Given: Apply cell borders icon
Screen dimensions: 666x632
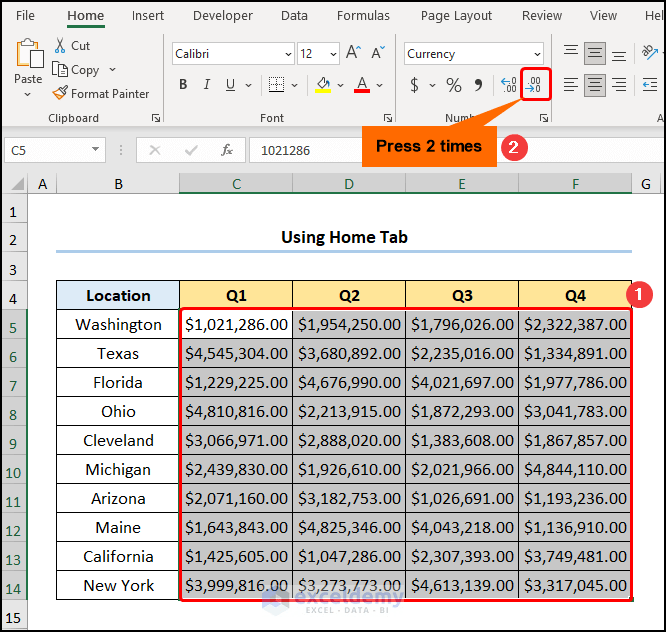Looking at the screenshot, I should click(x=277, y=85).
